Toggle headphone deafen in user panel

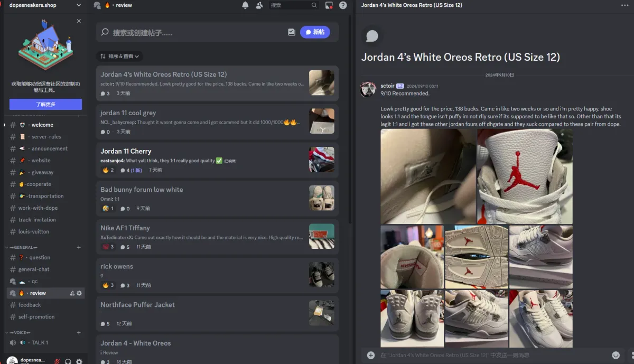pos(68,361)
